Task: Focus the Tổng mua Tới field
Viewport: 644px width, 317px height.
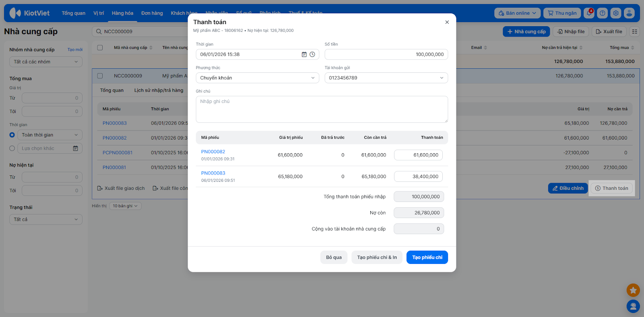Action: (x=52, y=111)
